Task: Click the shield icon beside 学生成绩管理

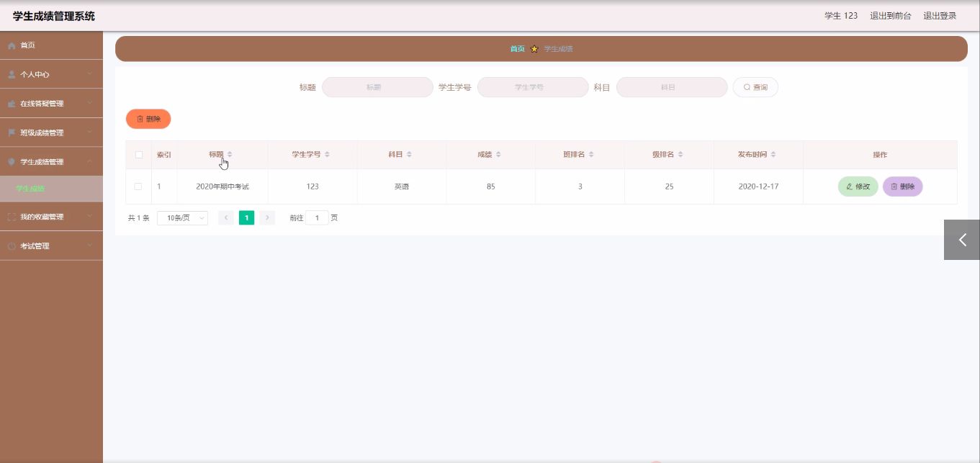Action: (x=12, y=162)
